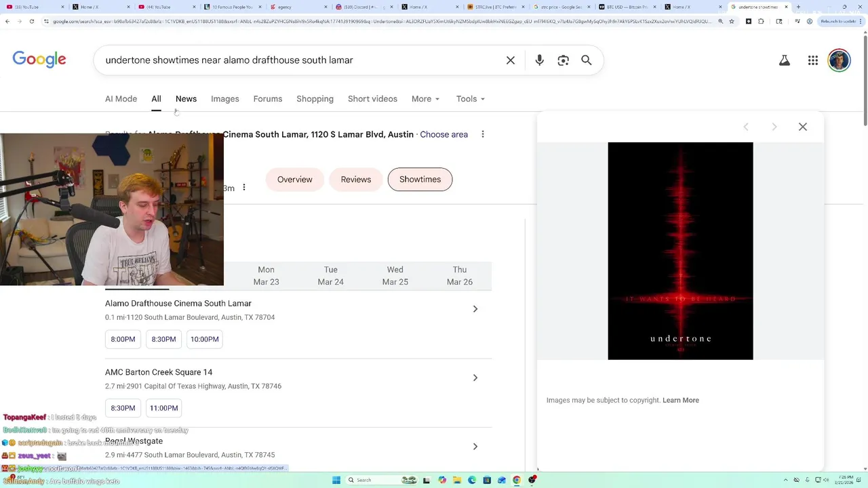Reload the page in the browser
This screenshot has height=488, width=868.
coord(32,21)
